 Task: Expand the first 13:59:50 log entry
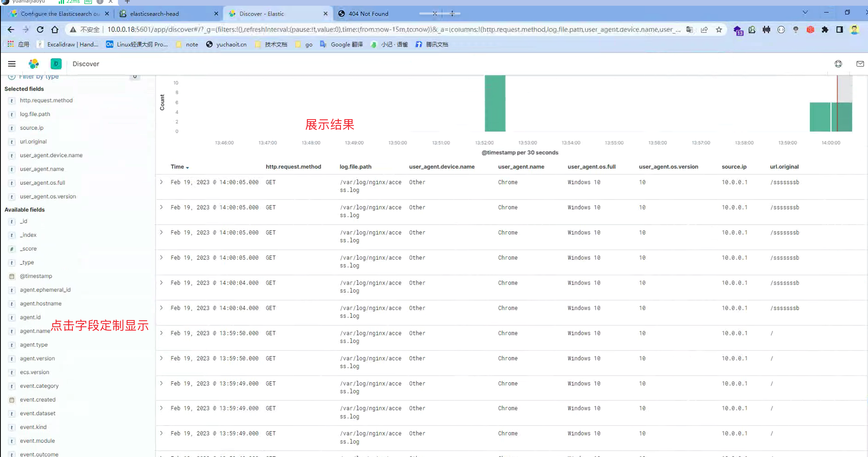click(161, 333)
